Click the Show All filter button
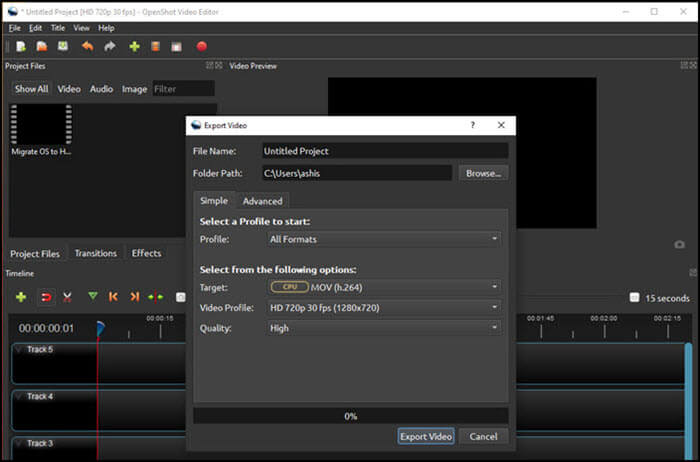This screenshot has height=462, width=700. [x=31, y=89]
